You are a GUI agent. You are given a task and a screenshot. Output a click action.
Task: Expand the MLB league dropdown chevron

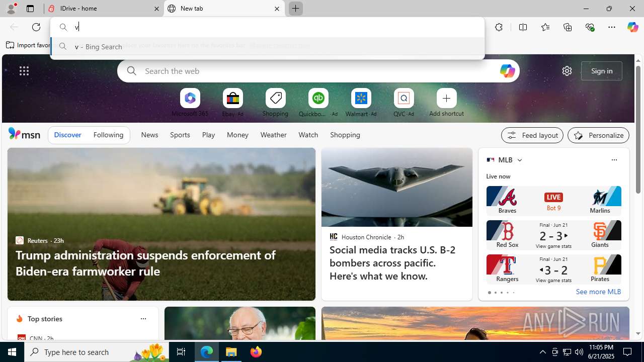coord(519,160)
